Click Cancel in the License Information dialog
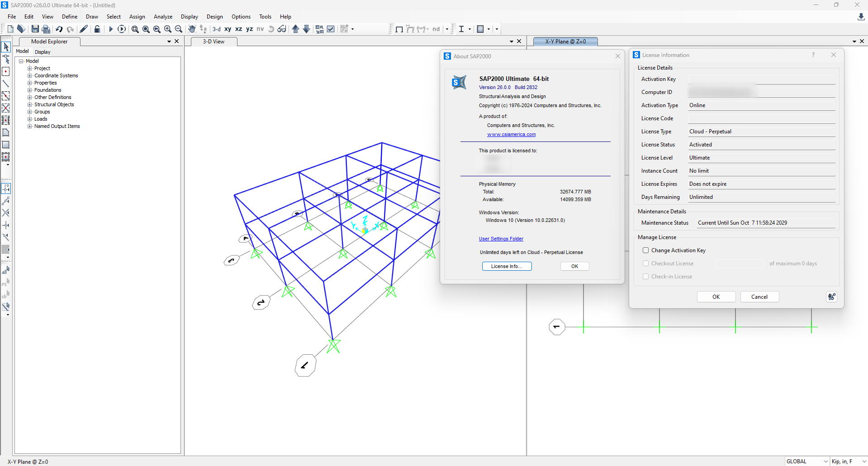The height and width of the screenshot is (466, 868). coord(759,297)
